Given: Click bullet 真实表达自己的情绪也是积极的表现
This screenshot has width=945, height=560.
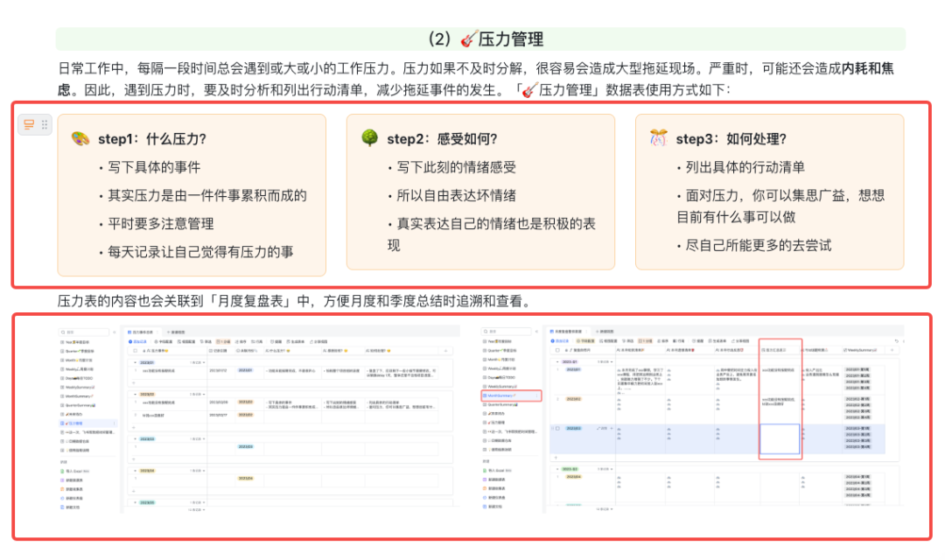Looking at the screenshot, I should (491, 235).
